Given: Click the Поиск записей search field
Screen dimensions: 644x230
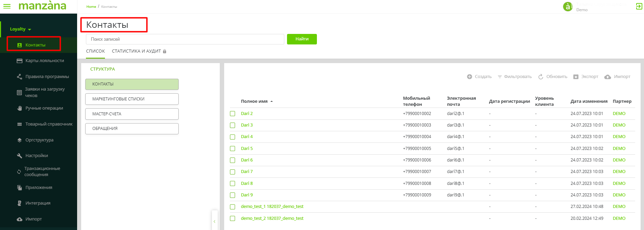Looking at the screenshot, I should point(185,39).
